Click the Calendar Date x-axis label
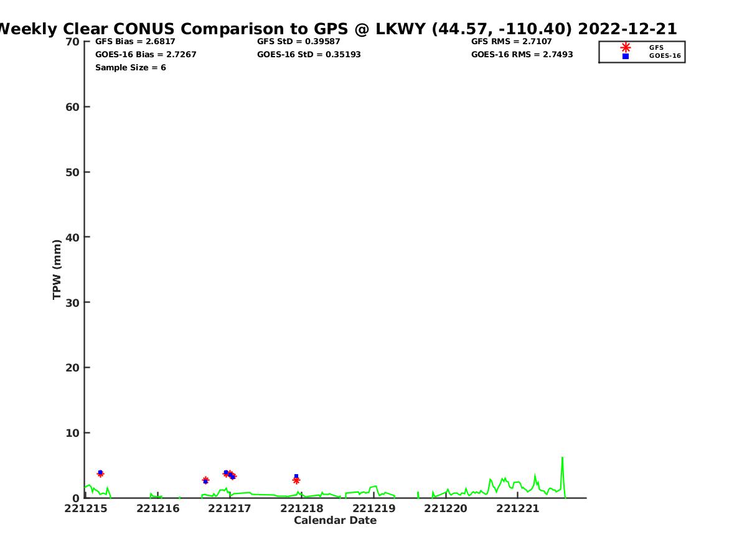 coord(335,521)
